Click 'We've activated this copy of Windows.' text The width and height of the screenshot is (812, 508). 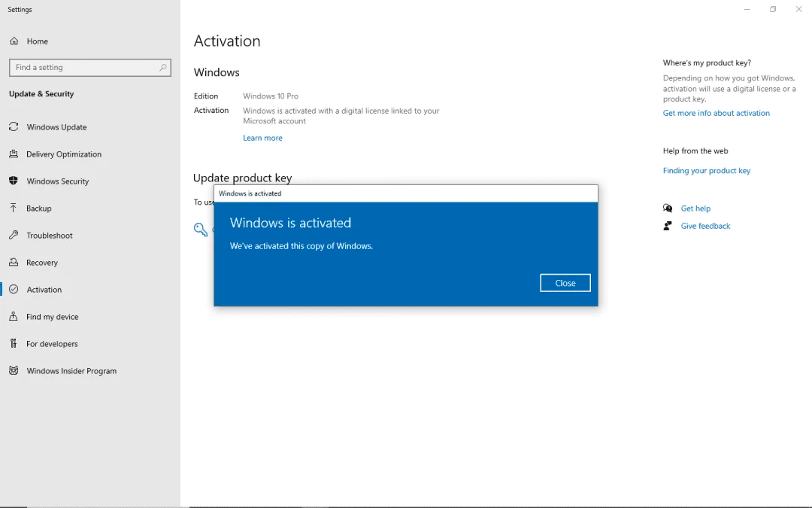(x=301, y=245)
